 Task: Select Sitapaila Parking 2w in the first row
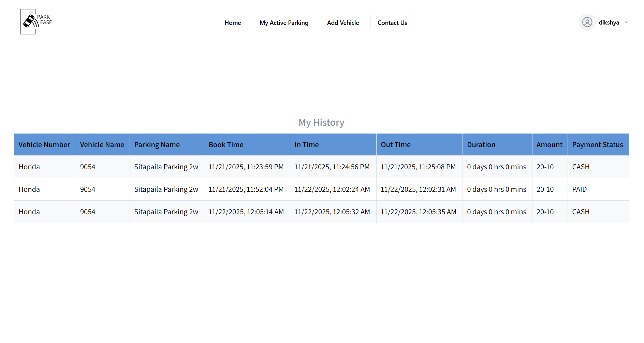tap(166, 167)
